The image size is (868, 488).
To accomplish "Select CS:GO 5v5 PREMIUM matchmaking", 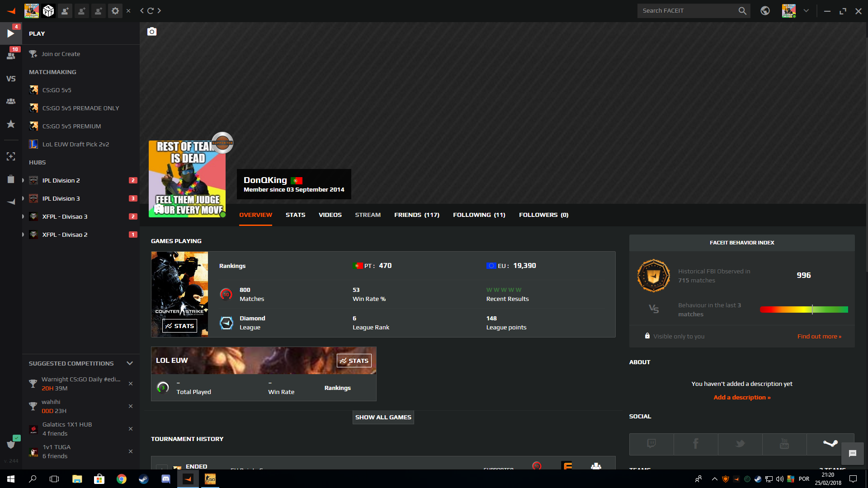I will tap(71, 126).
